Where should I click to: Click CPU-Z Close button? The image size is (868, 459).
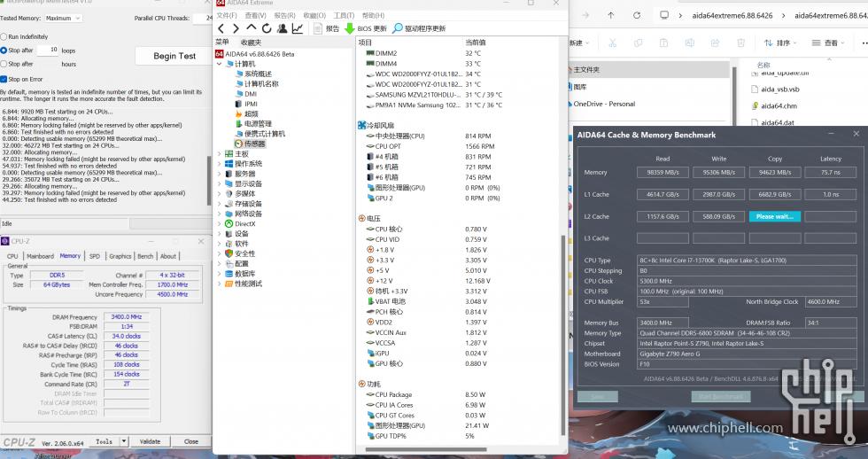191,441
